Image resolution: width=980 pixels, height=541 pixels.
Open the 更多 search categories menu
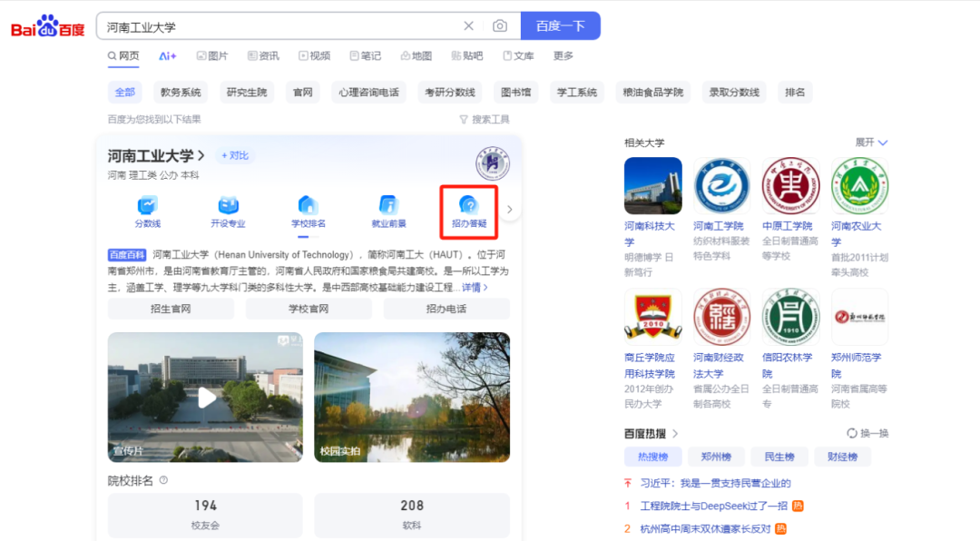563,56
